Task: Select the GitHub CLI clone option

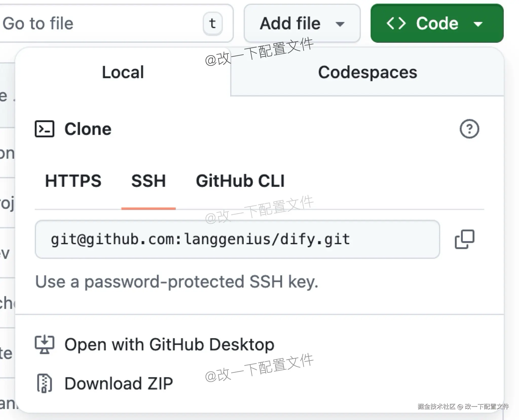Action: pyautogui.click(x=240, y=181)
